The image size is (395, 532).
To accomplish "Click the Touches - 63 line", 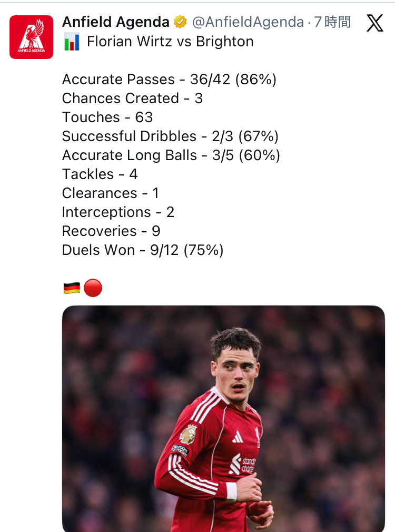I will tap(107, 117).
